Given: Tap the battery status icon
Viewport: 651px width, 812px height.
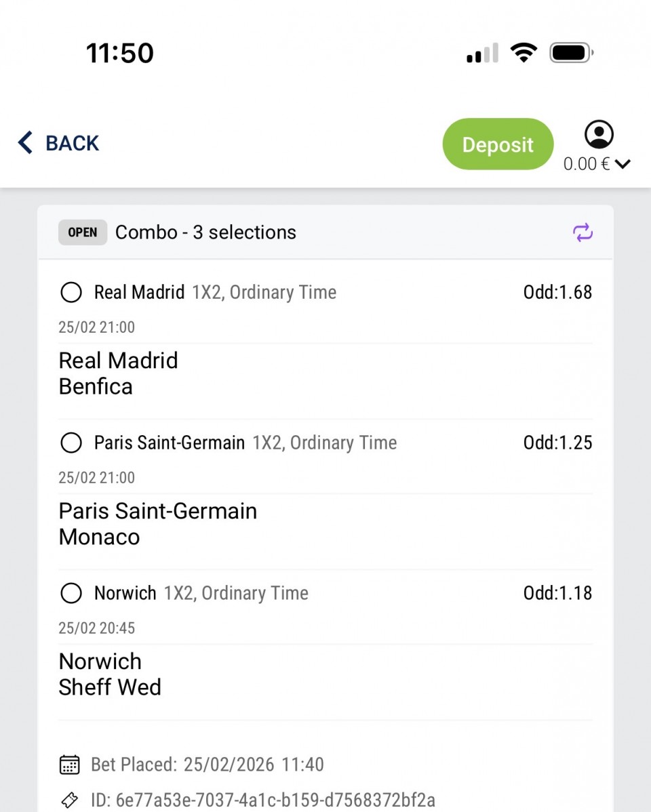Looking at the screenshot, I should (x=572, y=52).
